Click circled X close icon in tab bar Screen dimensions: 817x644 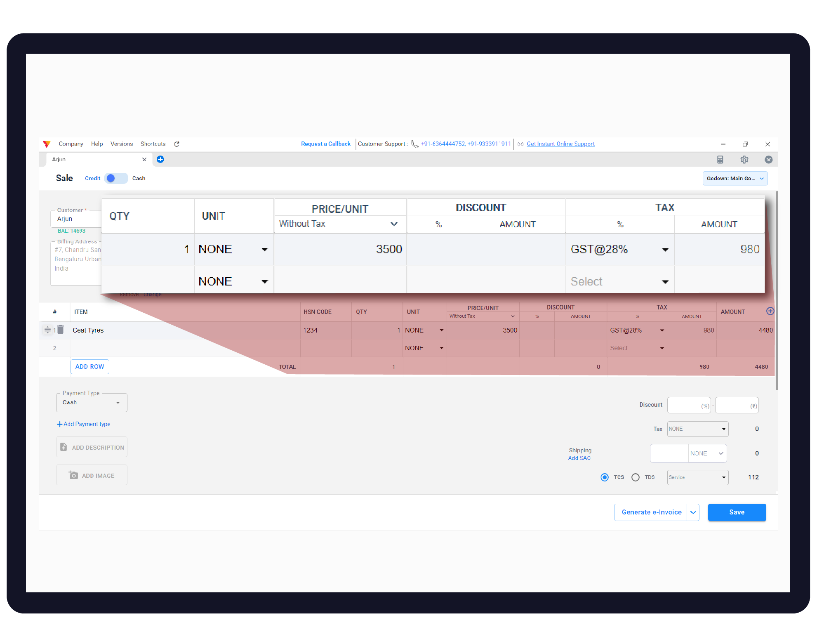(x=768, y=160)
